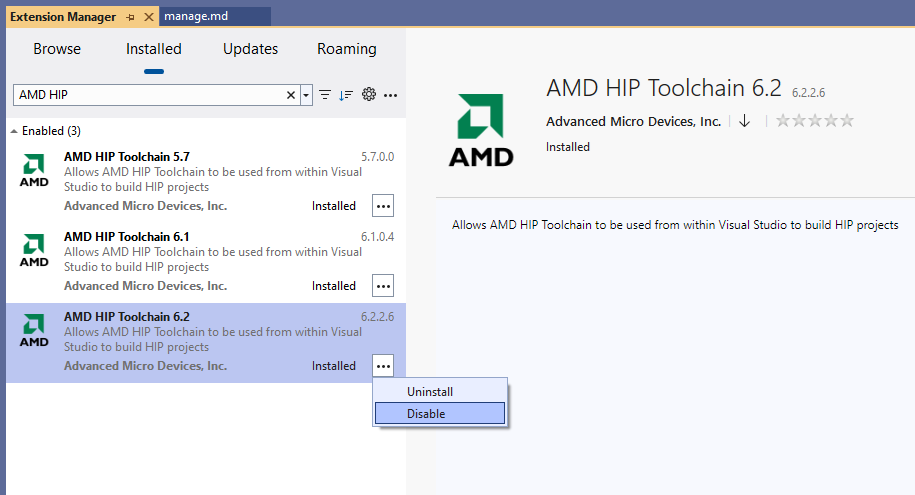Choose Disable from the context menu

click(426, 414)
